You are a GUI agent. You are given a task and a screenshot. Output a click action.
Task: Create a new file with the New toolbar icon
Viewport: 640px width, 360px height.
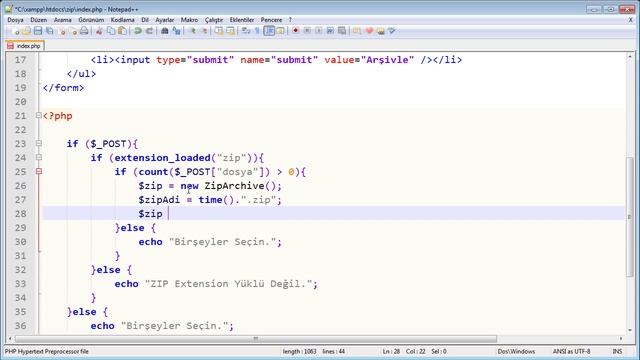[x=15, y=31]
